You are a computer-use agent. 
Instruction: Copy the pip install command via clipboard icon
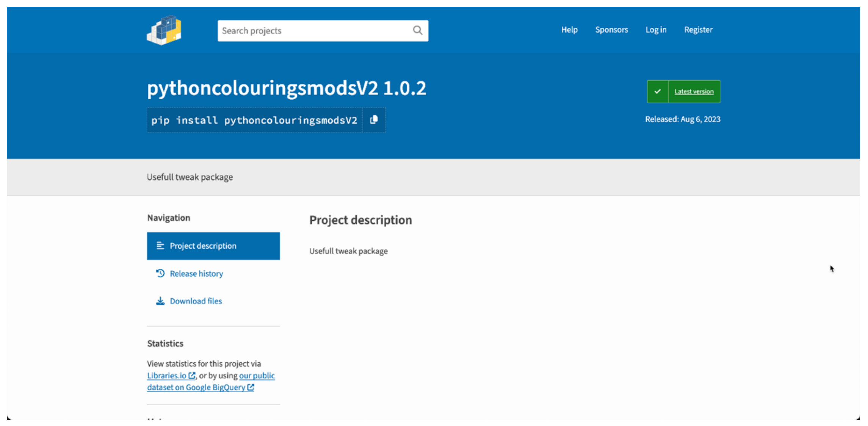coord(374,120)
